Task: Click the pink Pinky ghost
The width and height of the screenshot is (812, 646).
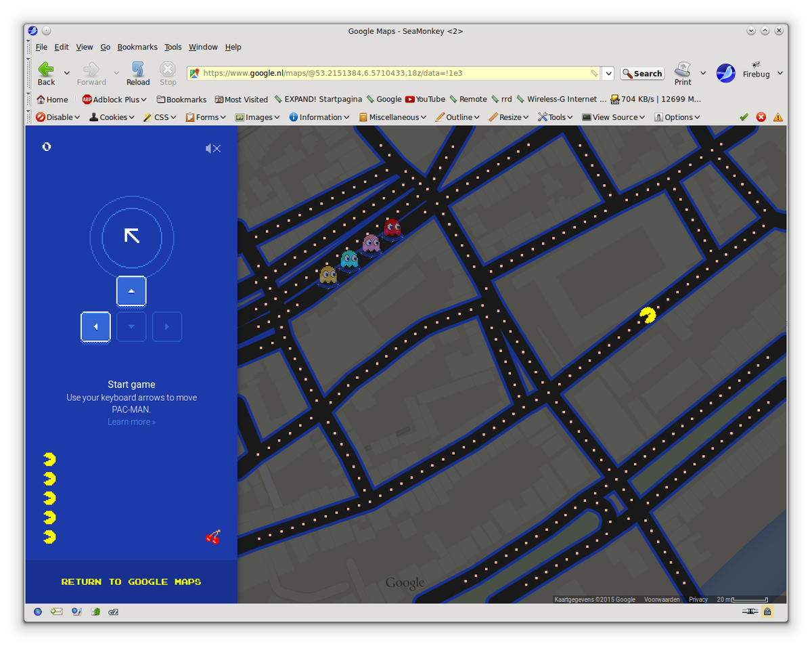Action: point(371,244)
